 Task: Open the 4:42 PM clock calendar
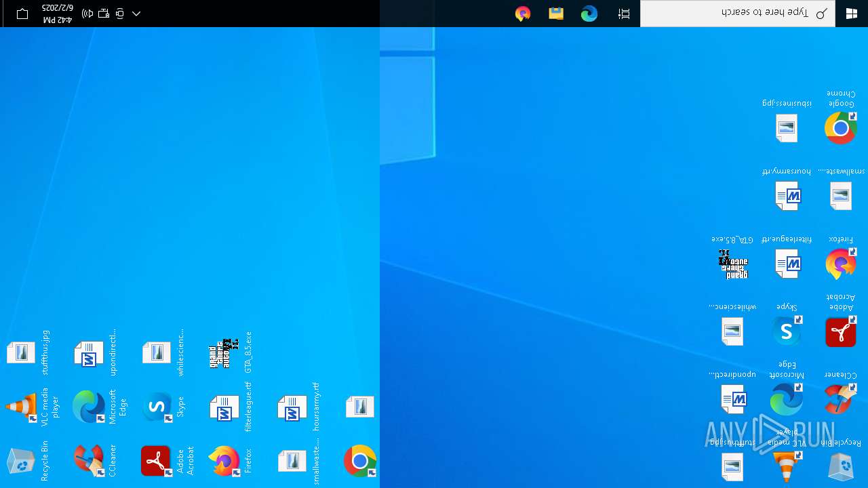pos(57,14)
